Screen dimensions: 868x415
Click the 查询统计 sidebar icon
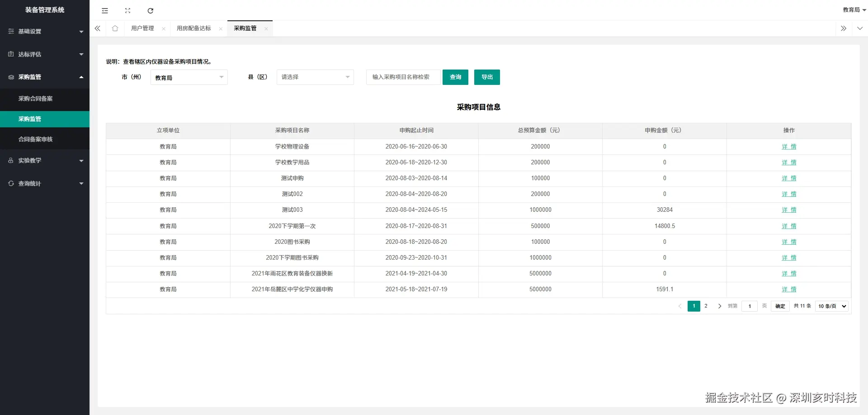click(x=11, y=183)
